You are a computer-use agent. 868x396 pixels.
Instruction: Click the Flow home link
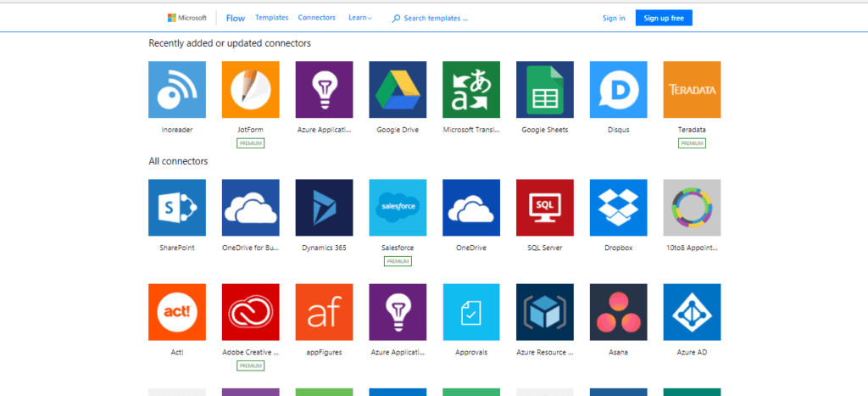[236, 18]
